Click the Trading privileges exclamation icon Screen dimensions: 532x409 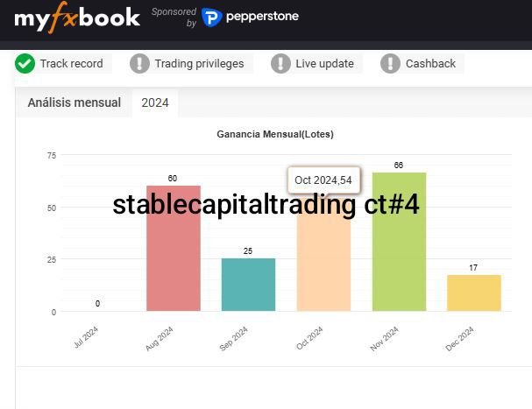click(139, 63)
